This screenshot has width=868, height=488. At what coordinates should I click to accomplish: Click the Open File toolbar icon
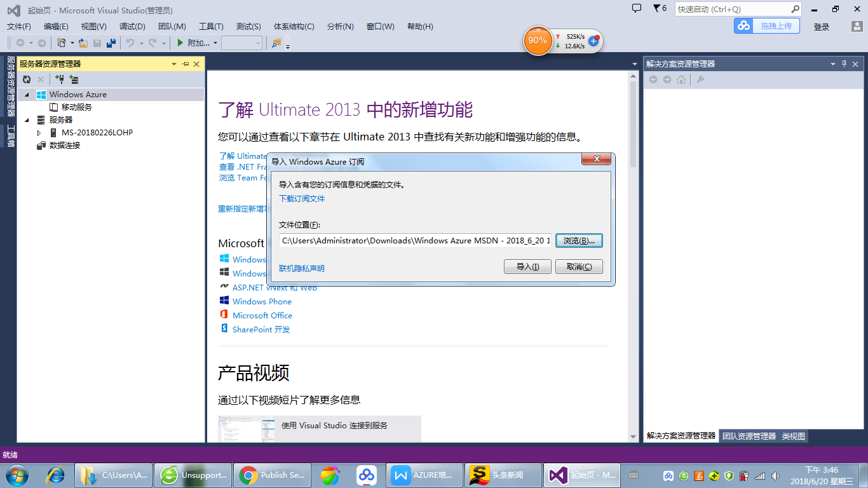pyautogui.click(x=83, y=43)
